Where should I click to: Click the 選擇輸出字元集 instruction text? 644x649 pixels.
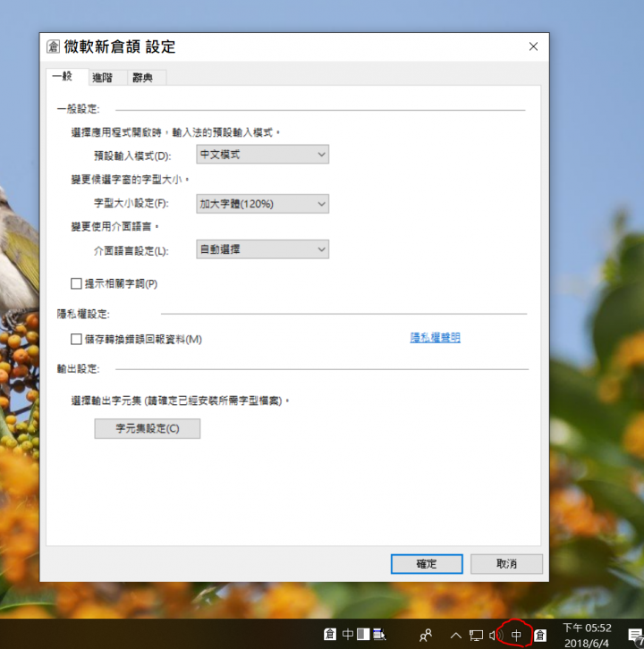coord(180,400)
